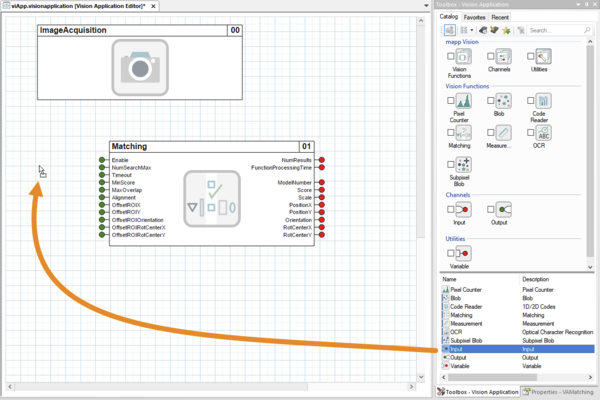Viewport: 600px width, 400px height.
Task: Switch to the Favorites tab
Action: [x=474, y=17]
